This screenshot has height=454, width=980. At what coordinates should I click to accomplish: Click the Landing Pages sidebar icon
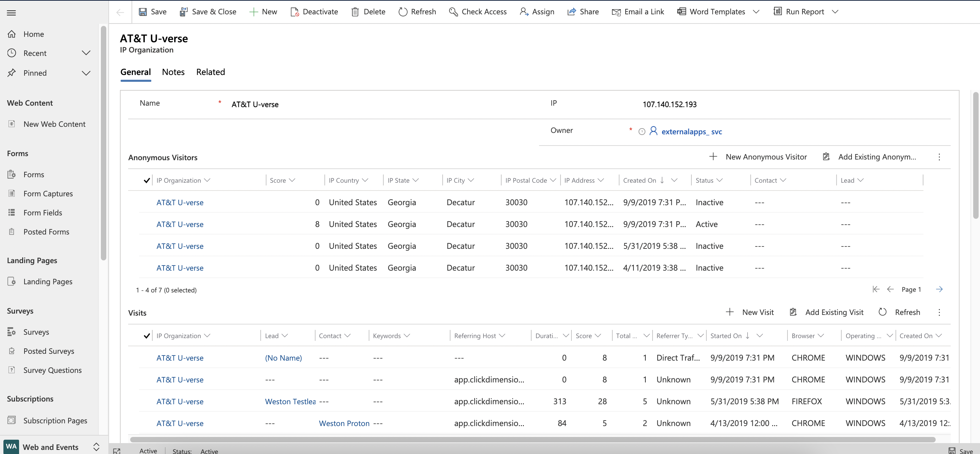point(12,281)
